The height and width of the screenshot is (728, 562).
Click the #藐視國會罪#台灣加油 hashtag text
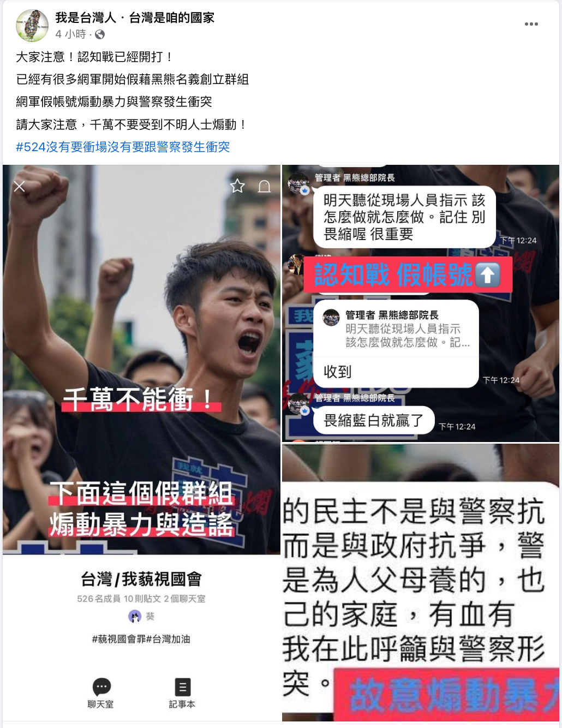(141, 639)
